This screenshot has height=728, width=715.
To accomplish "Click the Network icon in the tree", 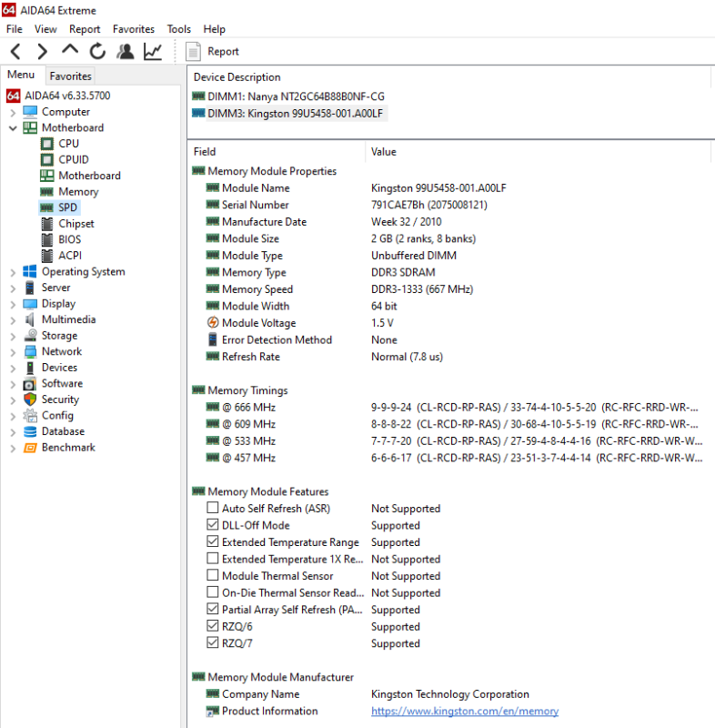I will coord(30,351).
